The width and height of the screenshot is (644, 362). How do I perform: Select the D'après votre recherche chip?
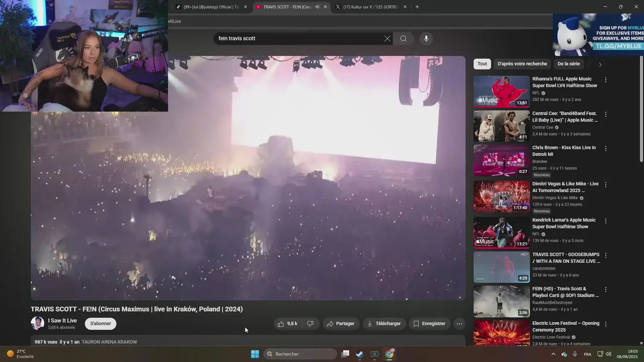[522, 64]
